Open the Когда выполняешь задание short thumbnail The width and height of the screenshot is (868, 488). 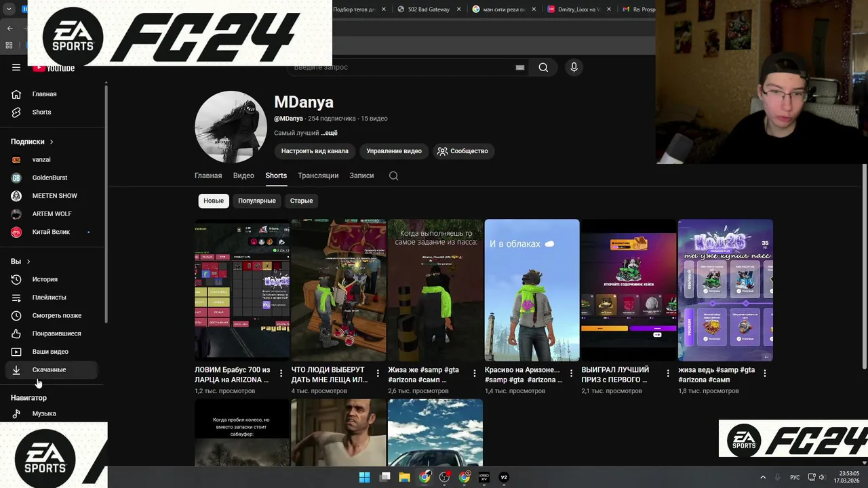(x=435, y=290)
